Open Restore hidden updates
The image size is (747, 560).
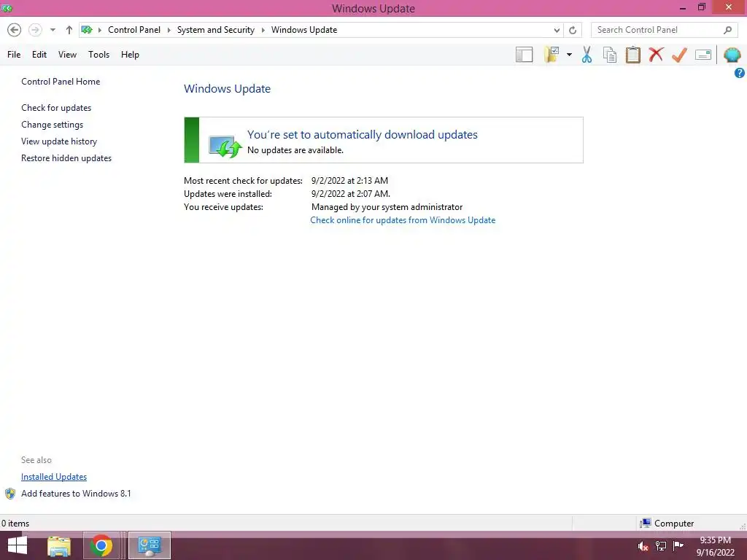click(66, 158)
